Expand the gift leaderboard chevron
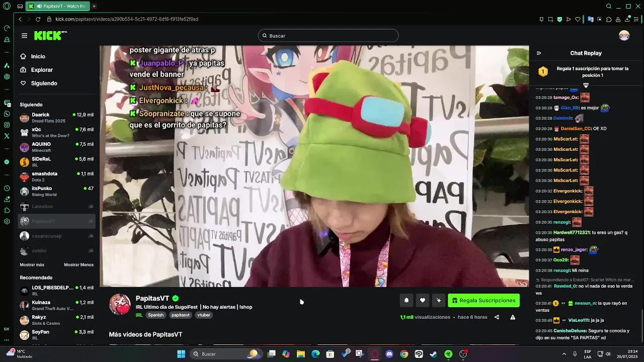 (586, 85)
